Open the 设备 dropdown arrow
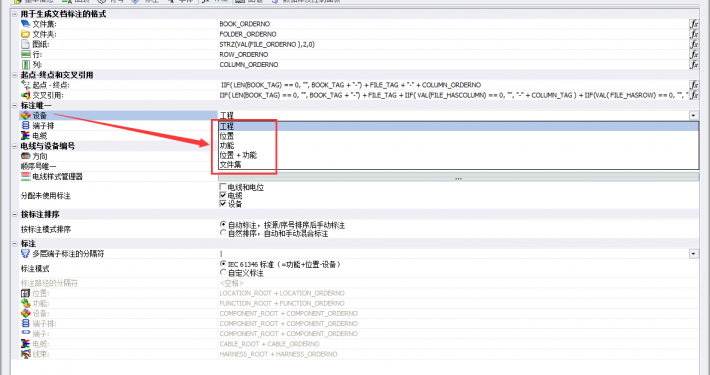710x375 pixels. [x=694, y=115]
